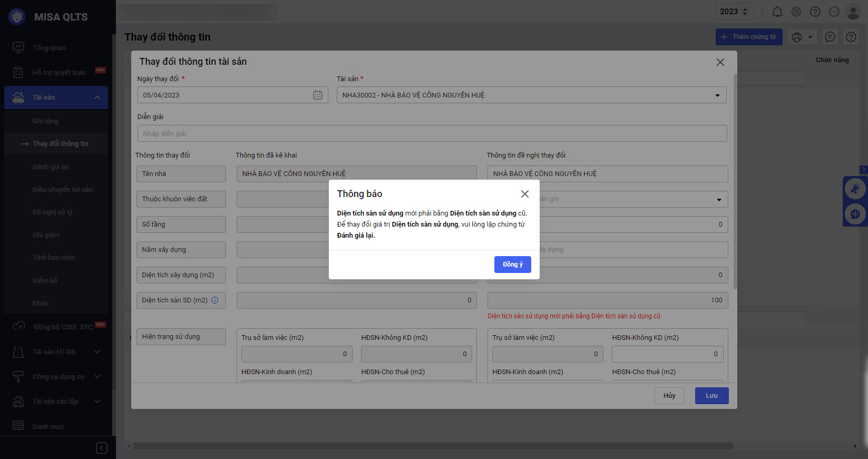Click the Đồng ý button
868x459 pixels.
pos(512,265)
